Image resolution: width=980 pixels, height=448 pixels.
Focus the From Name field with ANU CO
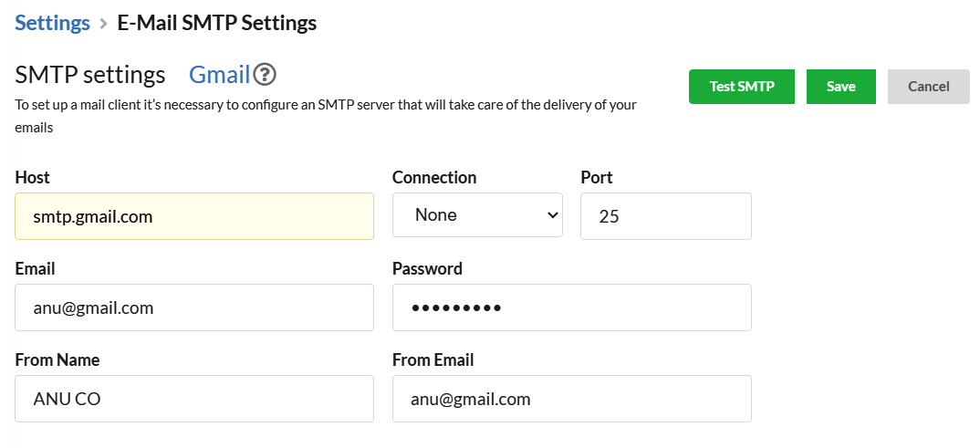[x=194, y=399]
